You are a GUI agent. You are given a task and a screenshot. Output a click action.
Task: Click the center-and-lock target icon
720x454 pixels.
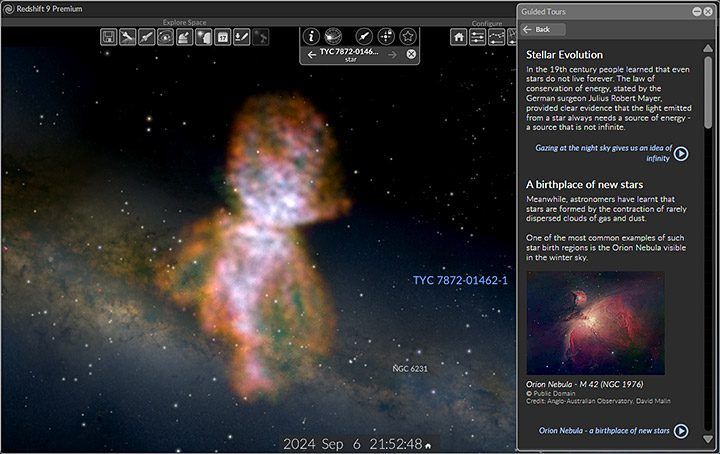(386, 36)
